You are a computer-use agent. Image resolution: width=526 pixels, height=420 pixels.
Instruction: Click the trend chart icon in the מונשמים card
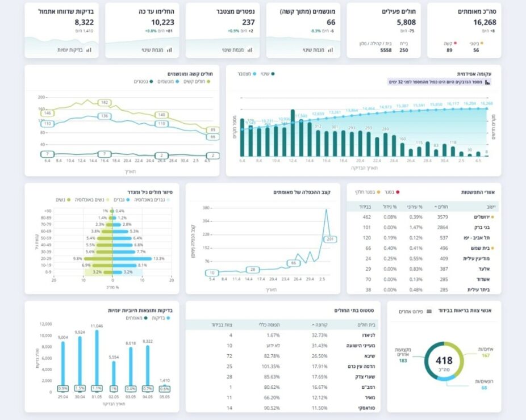[331, 50]
